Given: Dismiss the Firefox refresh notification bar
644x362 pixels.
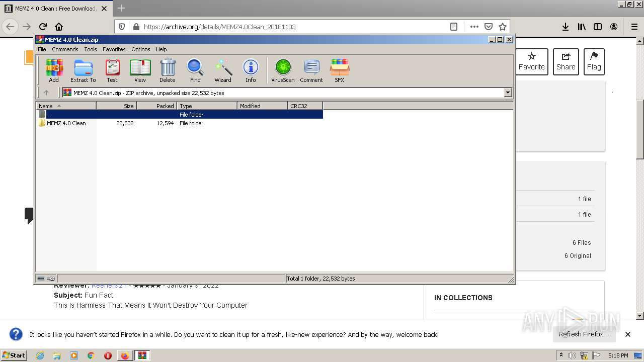Looking at the screenshot, I should (627, 334).
